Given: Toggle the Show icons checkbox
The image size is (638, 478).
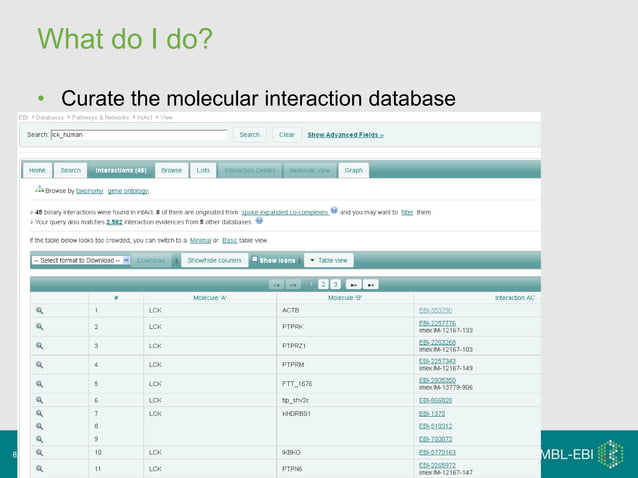Looking at the screenshot, I should point(255,259).
